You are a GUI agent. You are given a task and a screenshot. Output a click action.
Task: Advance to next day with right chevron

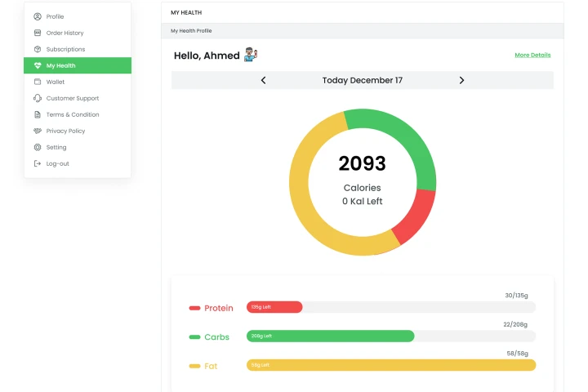pyautogui.click(x=461, y=80)
